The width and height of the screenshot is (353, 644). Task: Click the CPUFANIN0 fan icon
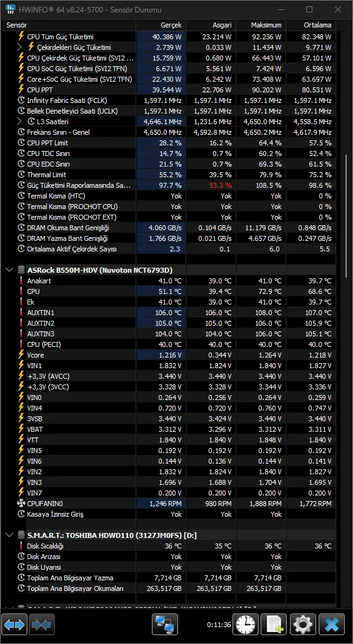click(x=21, y=503)
